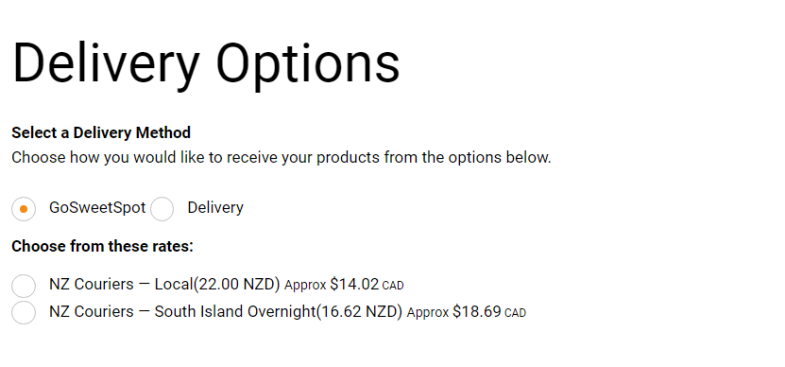785x367 pixels.
Task: Click the NZ Couriers — Local label
Action: tap(121, 284)
